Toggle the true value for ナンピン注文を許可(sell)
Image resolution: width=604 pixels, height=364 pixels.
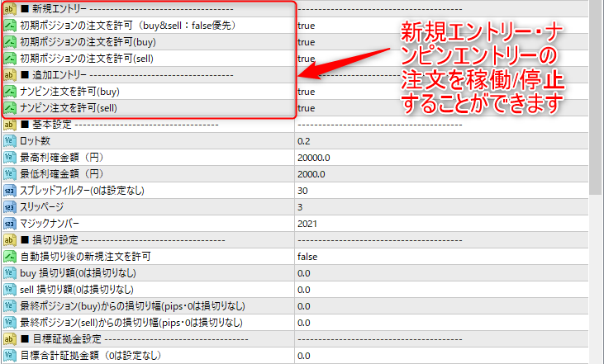[x=306, y=108]
